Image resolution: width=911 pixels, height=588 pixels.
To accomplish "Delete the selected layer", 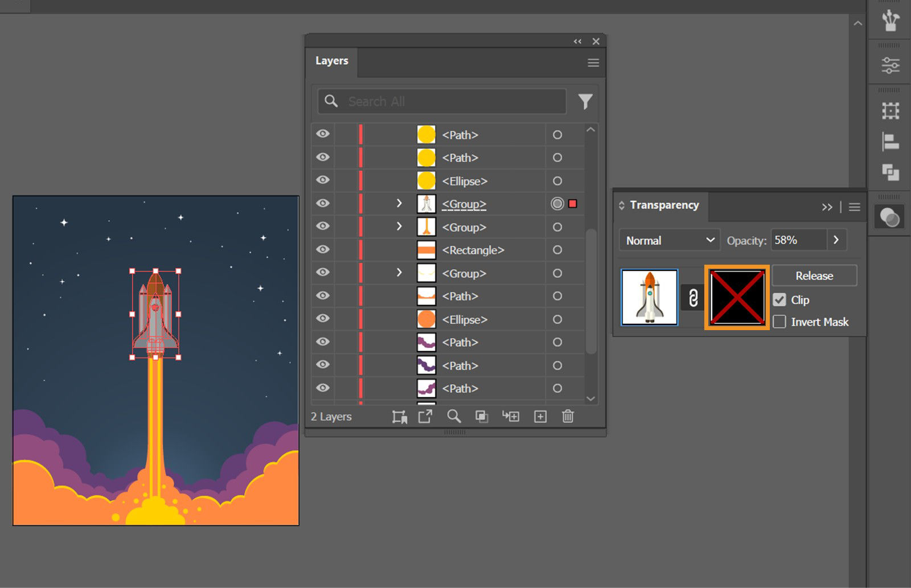I will (x=568, y=416).
